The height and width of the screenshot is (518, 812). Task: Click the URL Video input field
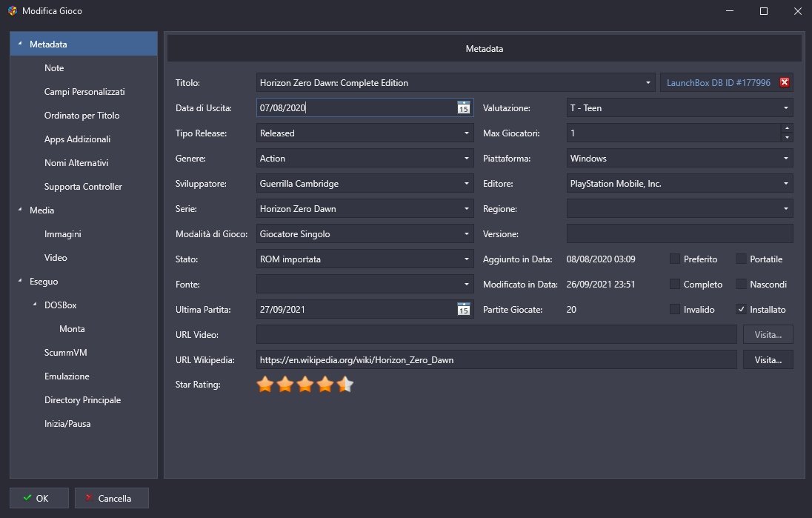(x=496, y=335)
